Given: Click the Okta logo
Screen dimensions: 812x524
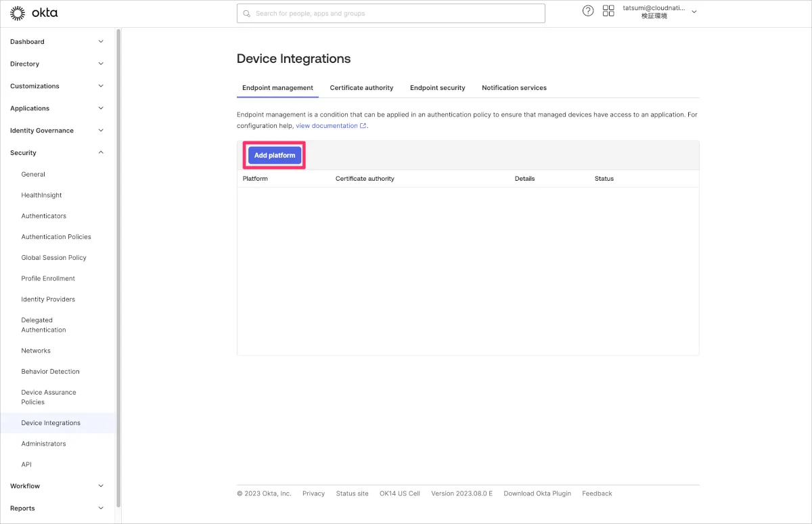Looking at the screenshot, I should tap(34, 13).
